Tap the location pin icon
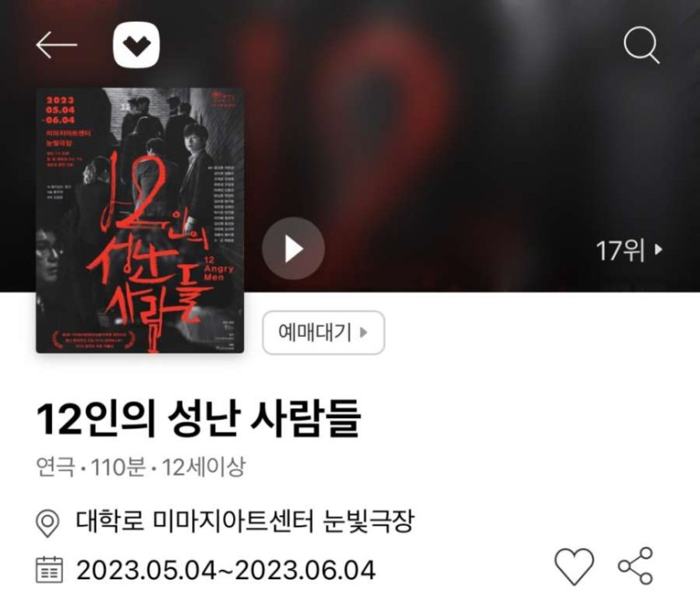The height and width of the screenshot is (611, 700). (47, 522)
